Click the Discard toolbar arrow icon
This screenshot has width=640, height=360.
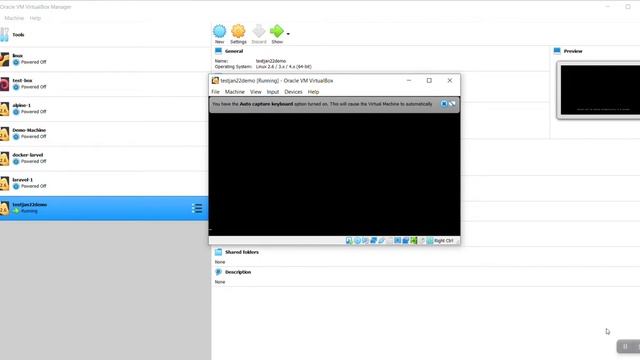click(x=259, y=31)
